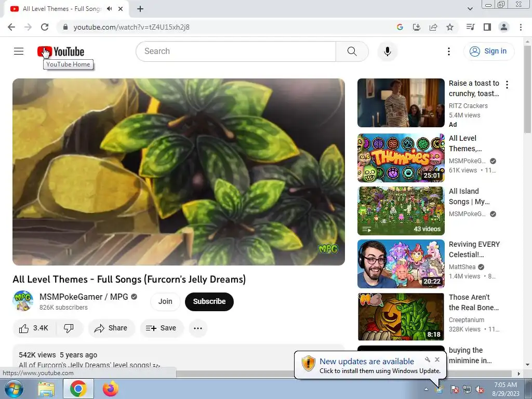Reload the current page
This screenshot has height=399, width=532.
click(x=45, y=27)
